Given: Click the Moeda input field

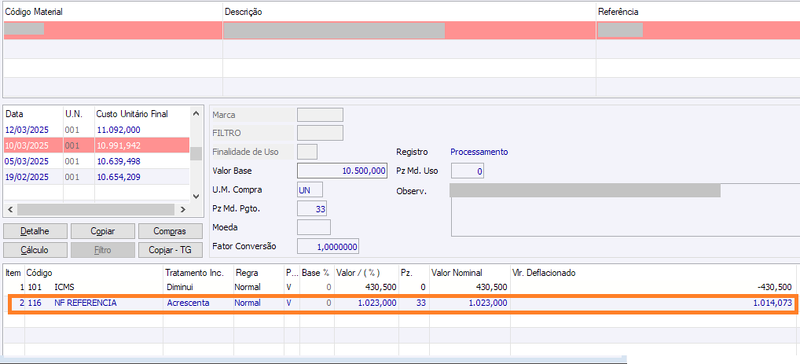Looking at the screenshot, I should (314, 227).
